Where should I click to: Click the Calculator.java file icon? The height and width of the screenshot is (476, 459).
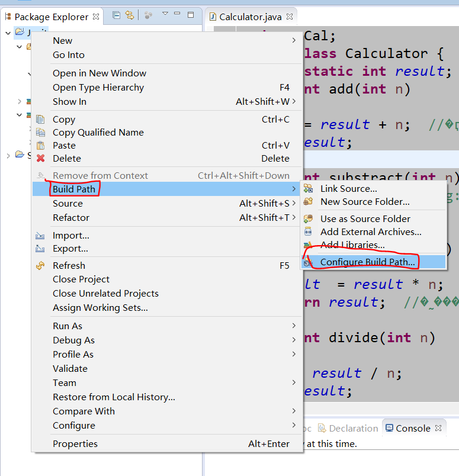213,17
